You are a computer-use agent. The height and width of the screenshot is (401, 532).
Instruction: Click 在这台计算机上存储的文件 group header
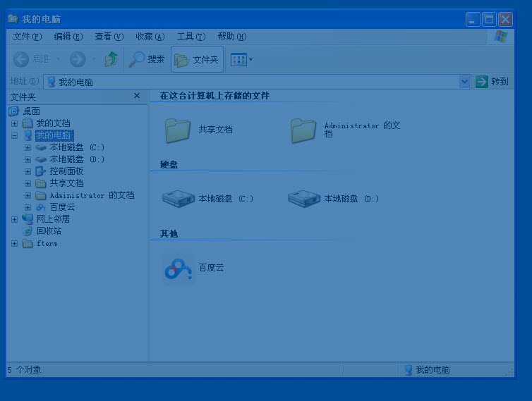tap(214, 96)
